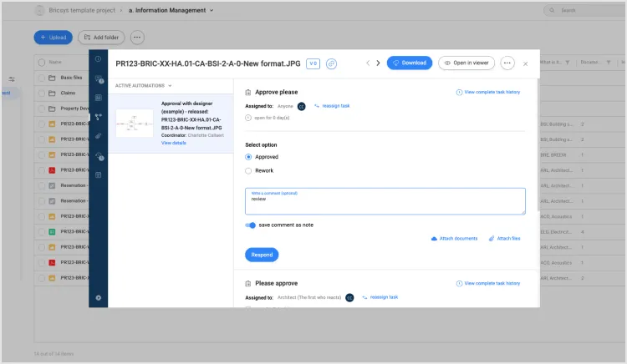Image resolution: width=627 pixels, height=364 pixels.
Task: Open the workflow automations sidebar icon
Action: (x=98, y=117)
